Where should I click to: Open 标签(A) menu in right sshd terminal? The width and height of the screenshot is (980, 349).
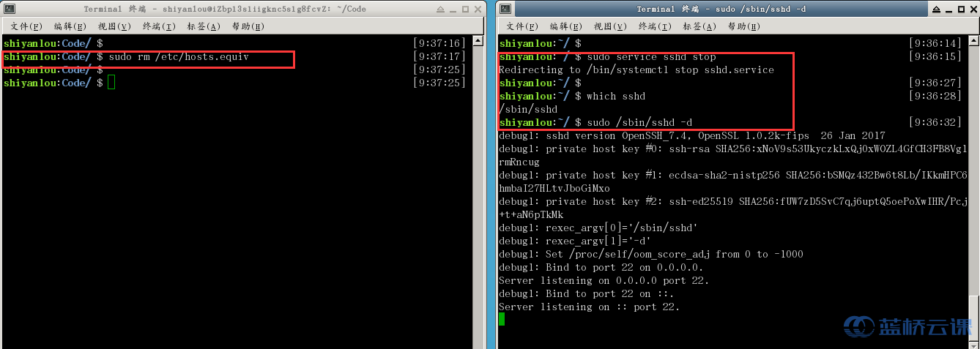[699, 26]
